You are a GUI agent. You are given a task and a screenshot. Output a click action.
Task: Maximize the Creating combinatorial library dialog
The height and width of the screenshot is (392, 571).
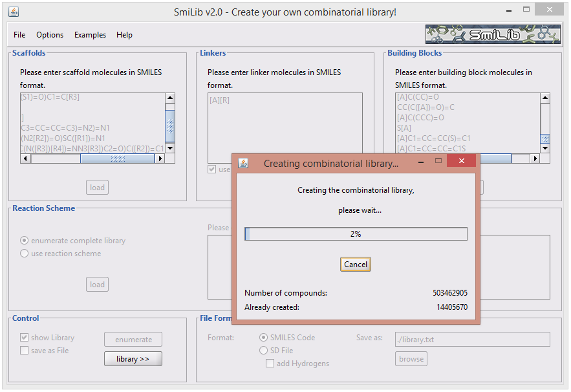[x=438, y=160]
